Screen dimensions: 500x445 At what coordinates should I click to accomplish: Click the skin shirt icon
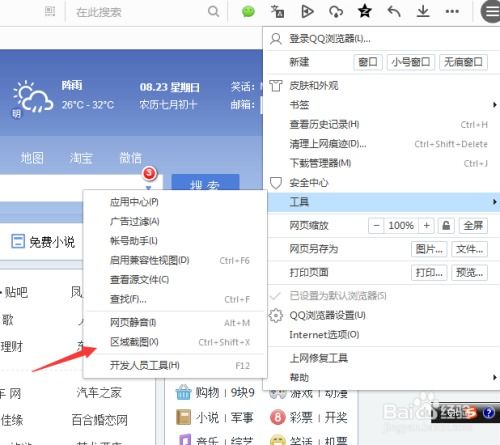pyautogui.click(x=276, y=86)
